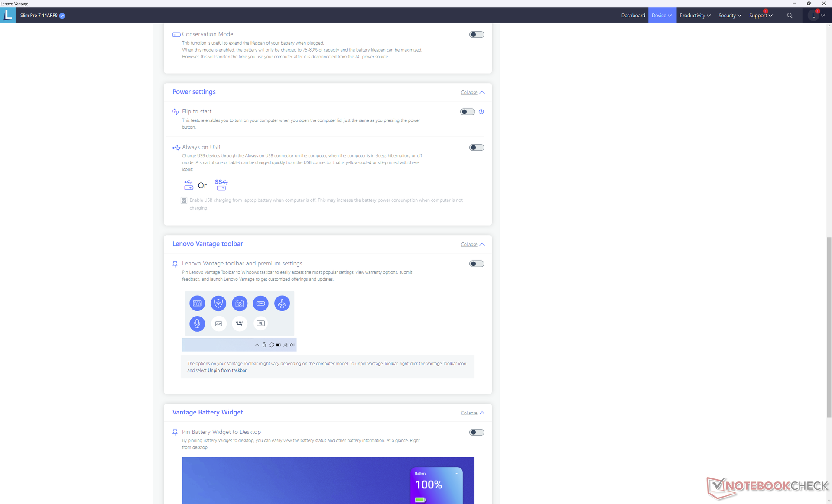Toggle Pin Battery Widget to Desktop
Image resolution: width=832 pixels, height=504 pixels.
(476, 432)
